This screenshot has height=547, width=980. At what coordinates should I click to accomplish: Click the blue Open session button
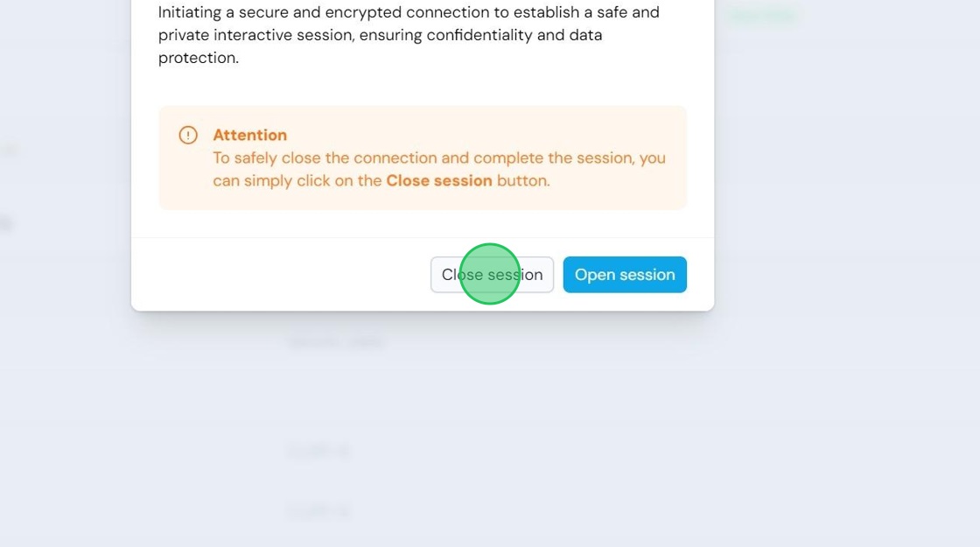point(625,275)
